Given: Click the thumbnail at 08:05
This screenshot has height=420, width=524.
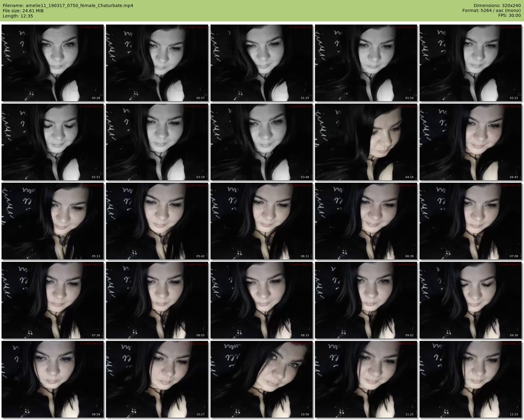Looking at the screenshot, I should point(157,300).
